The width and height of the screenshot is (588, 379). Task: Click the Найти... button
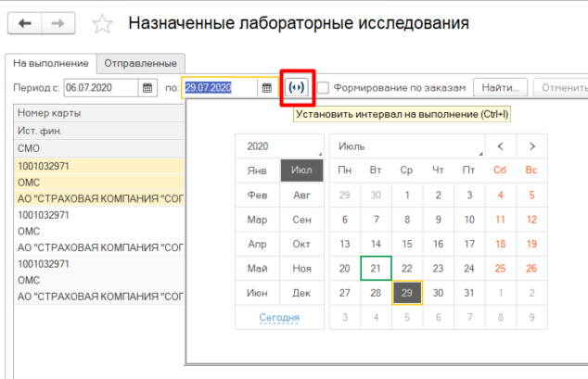501,87
